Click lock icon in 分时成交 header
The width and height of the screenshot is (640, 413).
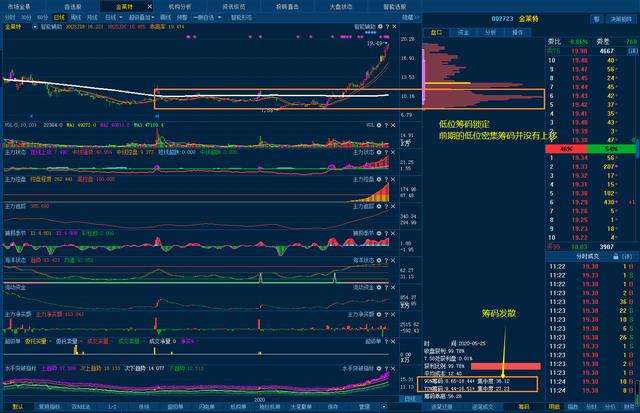[x=616, y=257]
